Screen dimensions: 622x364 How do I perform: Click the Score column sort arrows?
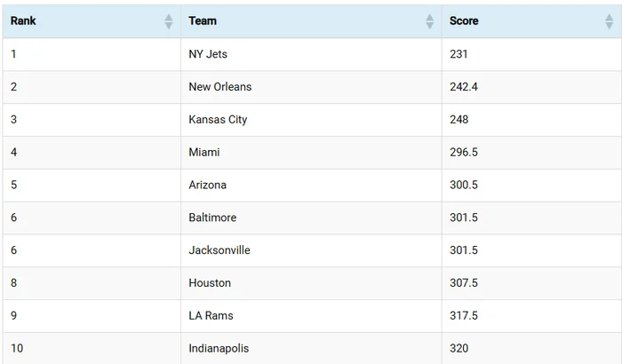[x=609, y=21]
